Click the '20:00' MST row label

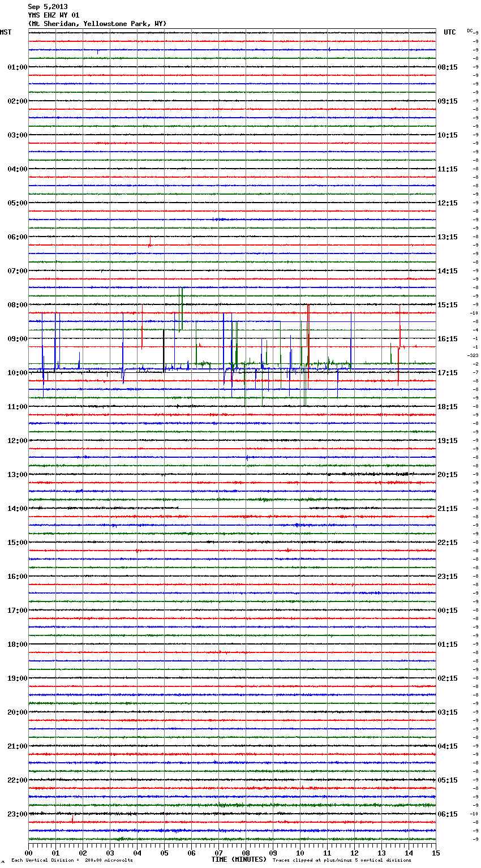click(18, 712)
